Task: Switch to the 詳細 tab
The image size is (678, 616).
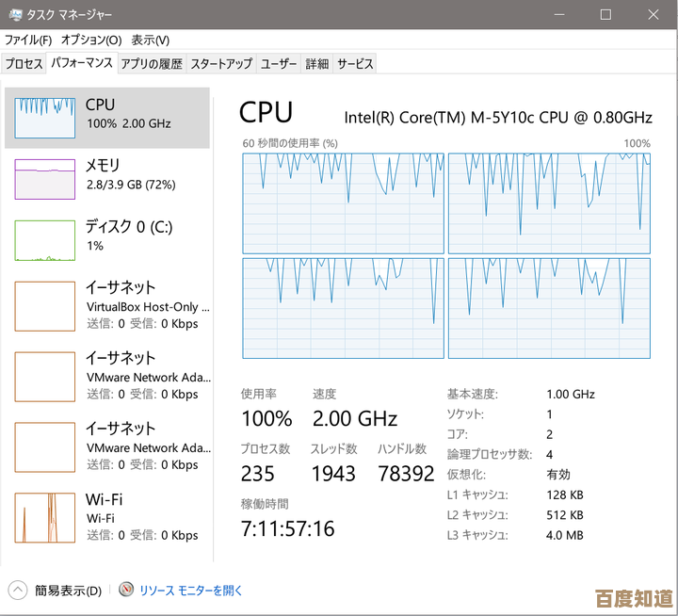Action: (x=317, y=64)
